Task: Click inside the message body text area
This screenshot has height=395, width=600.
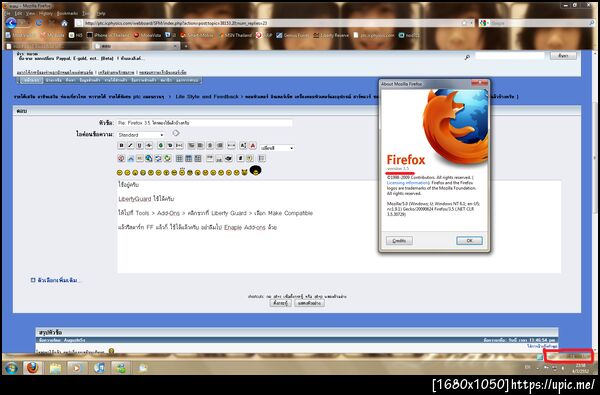Action: coord(339,226)
